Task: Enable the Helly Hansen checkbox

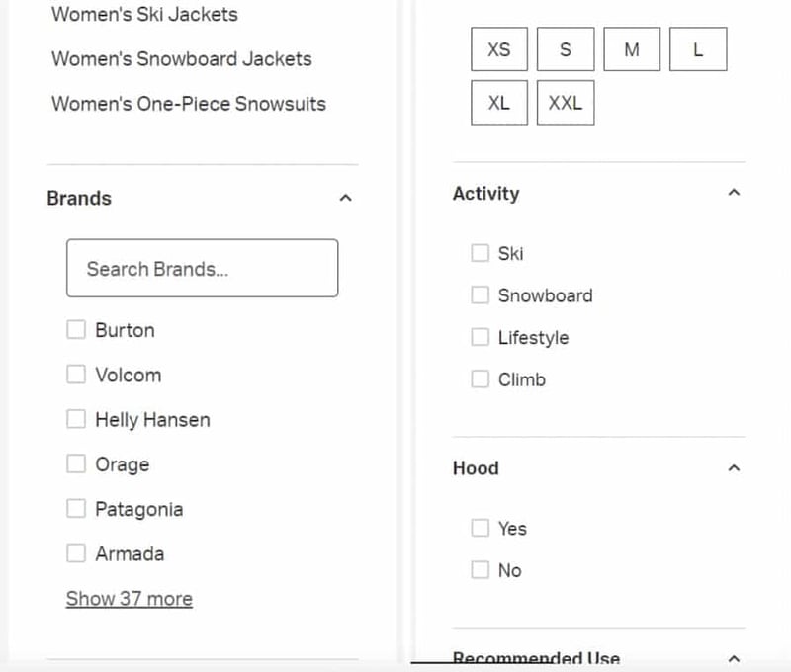Action: click(x=76, y=419)
